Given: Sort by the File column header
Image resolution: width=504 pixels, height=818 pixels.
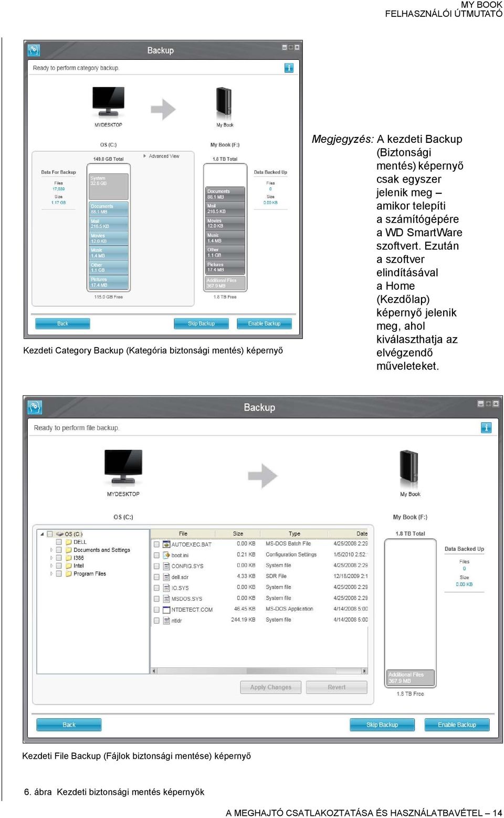Looking at the screenshot, I should tap(183, 533).
